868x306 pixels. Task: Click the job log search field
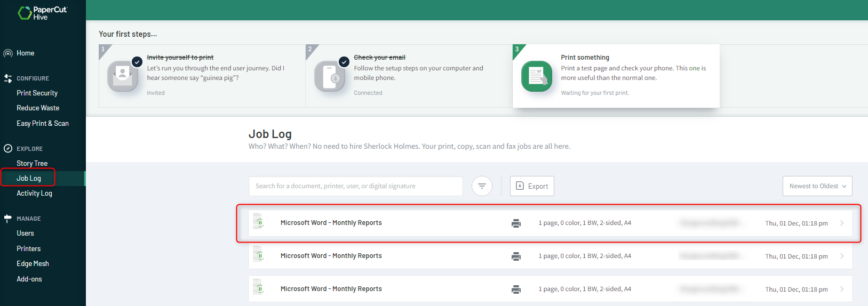point(355,186)
